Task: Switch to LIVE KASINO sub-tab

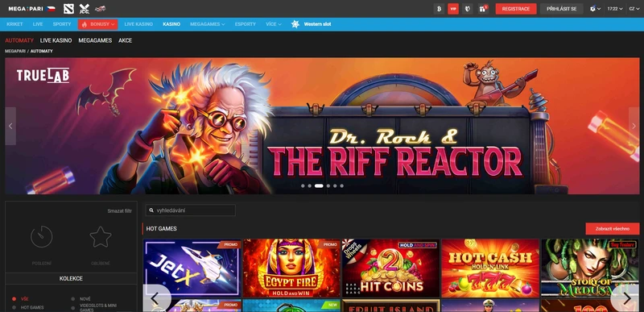Action: tap(56, 40)
